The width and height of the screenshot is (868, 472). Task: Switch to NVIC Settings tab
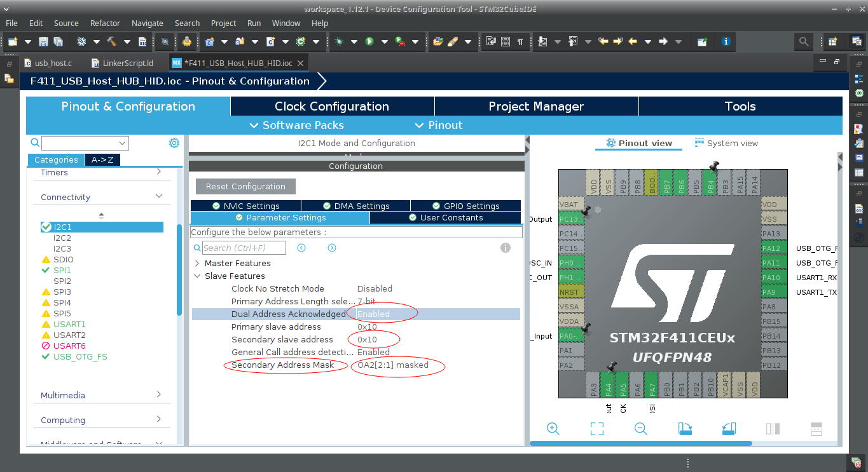pos(245,206)
